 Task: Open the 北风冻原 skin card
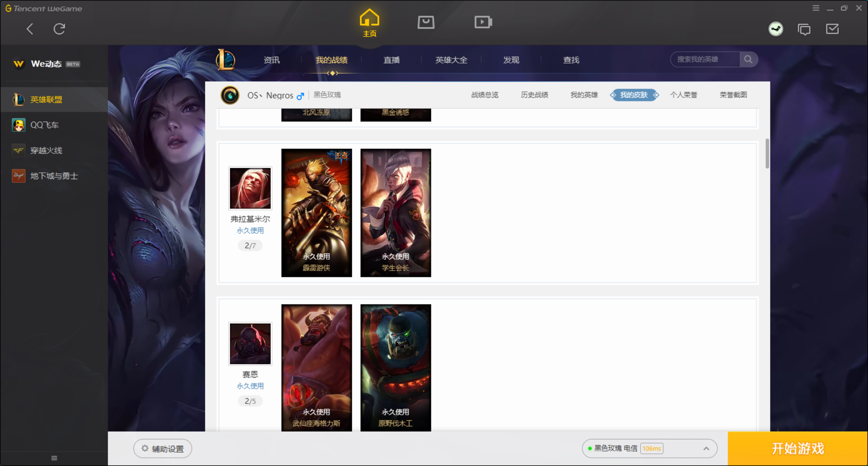[316, 115]
